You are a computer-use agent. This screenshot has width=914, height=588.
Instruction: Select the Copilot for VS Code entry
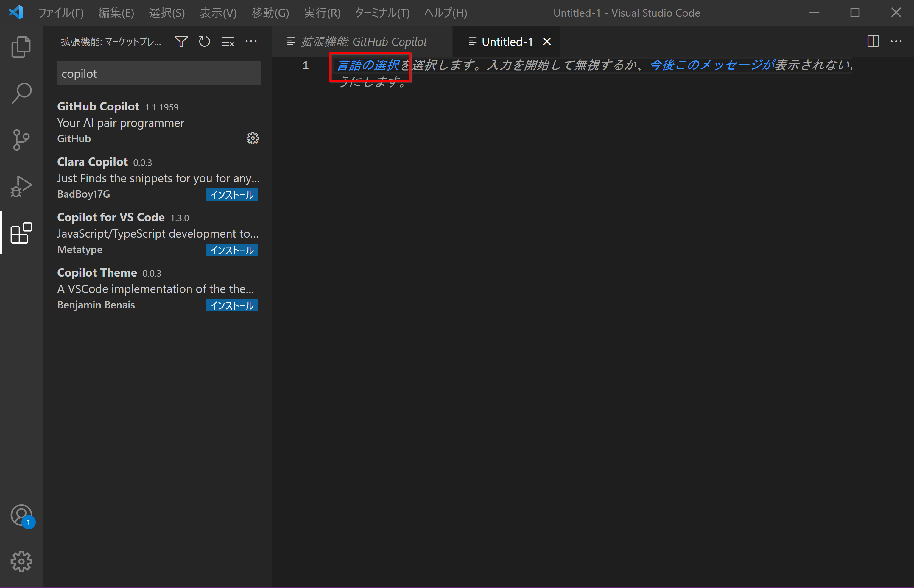coord(157,233)
